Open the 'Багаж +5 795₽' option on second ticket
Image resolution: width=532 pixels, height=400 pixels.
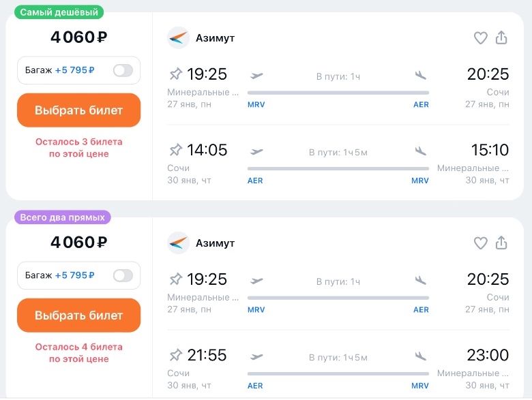point(78,275)
